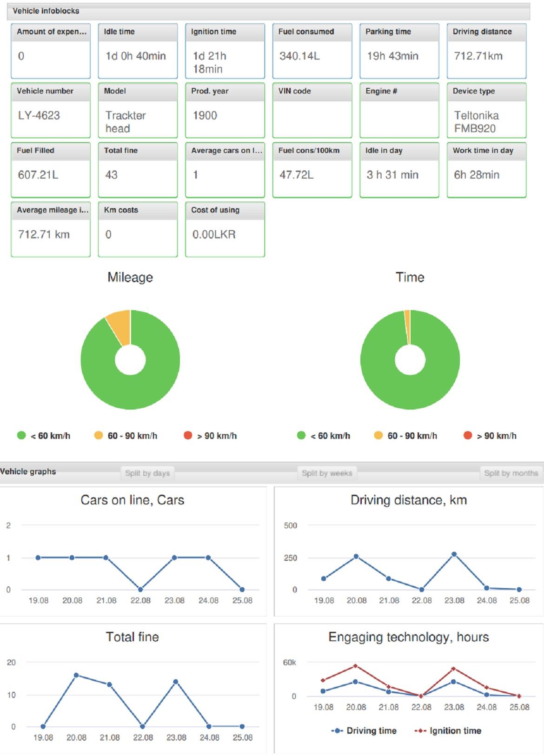Click the empty VIN code infoblock
The image size is (544, 756).
click(x=312, y=110)
